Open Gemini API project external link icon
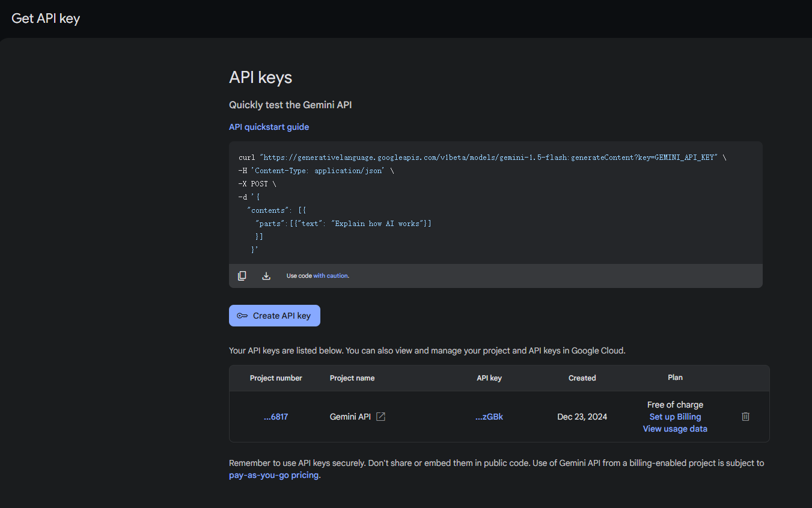Image resolution: width=812 pixels, height=508 pixels. coord(380,417)
